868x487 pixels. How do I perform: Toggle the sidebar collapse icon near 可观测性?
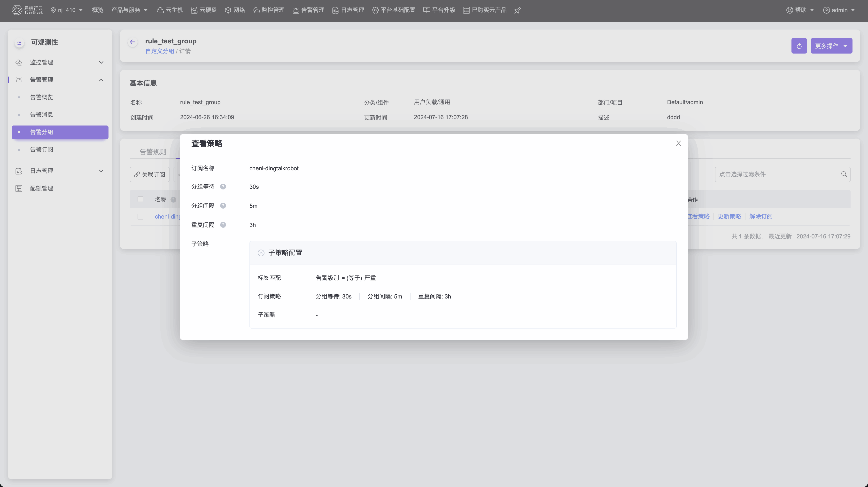tap(19, 42)
